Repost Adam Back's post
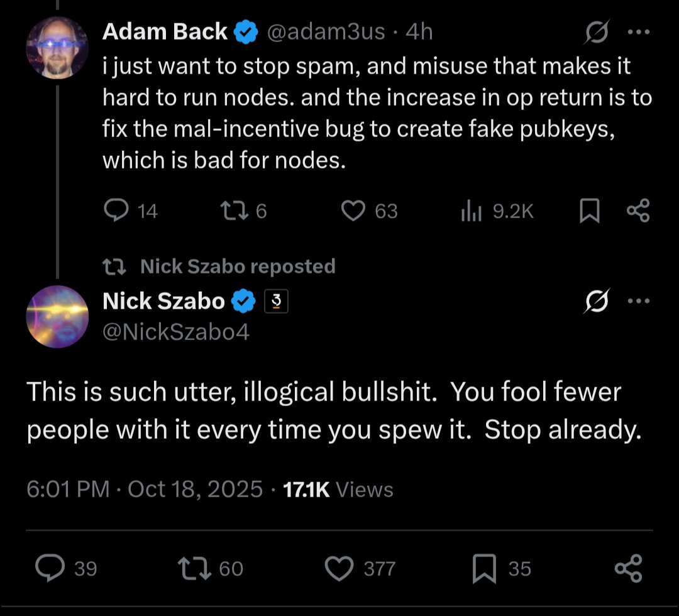679x616 pixels. point(235,211)
